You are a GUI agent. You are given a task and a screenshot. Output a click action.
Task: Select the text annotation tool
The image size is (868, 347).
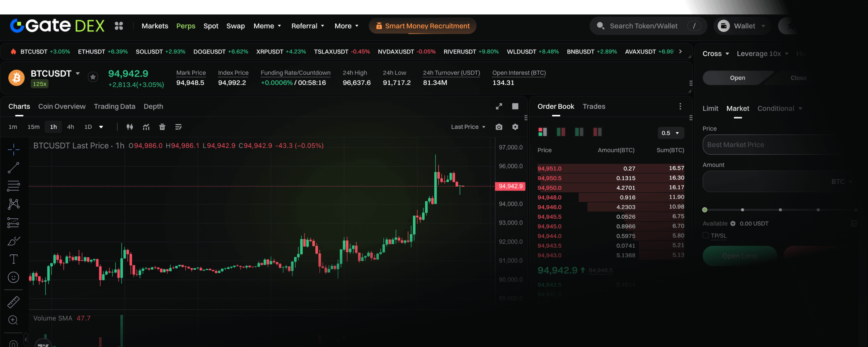13,259
